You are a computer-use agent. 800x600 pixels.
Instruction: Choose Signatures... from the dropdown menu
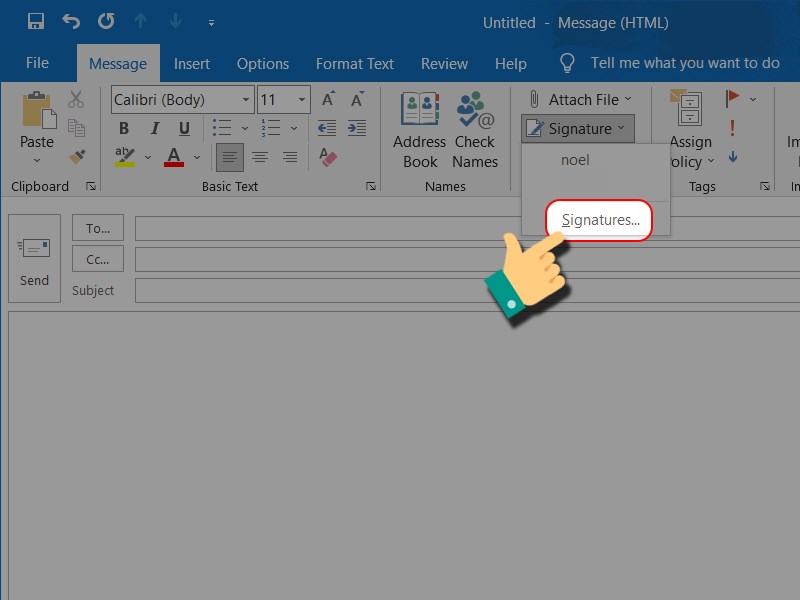coord(600,220)
